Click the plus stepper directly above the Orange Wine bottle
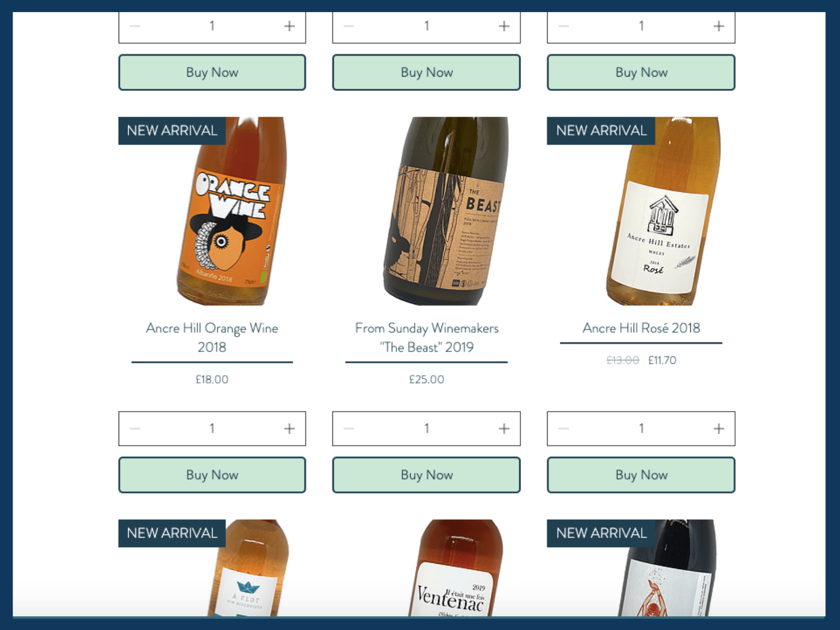This screenshot has height=630, width=840. coord(289,26)
